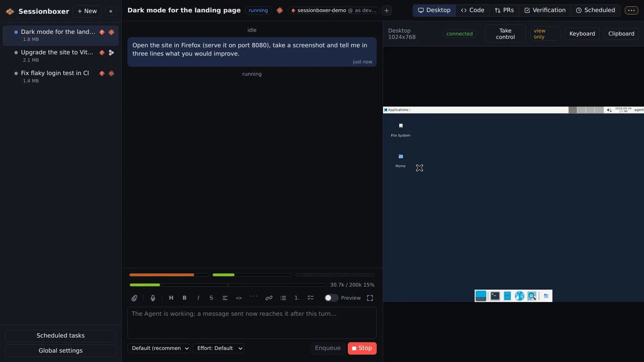The height and width of the screenshot is (362, 644).
Task: Click the hexagon cluster icon on Upgrade row
Action: (x=111, y=53)
